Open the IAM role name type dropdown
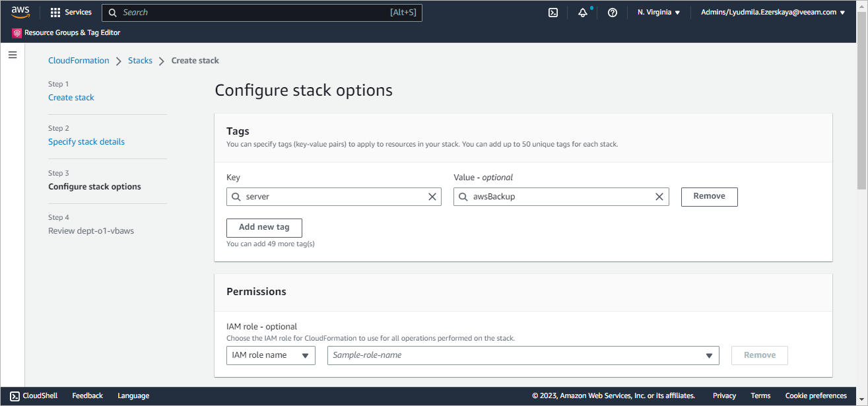Viewport: 868px width, 406px height. pyautogui.click(x=271, y=355)
